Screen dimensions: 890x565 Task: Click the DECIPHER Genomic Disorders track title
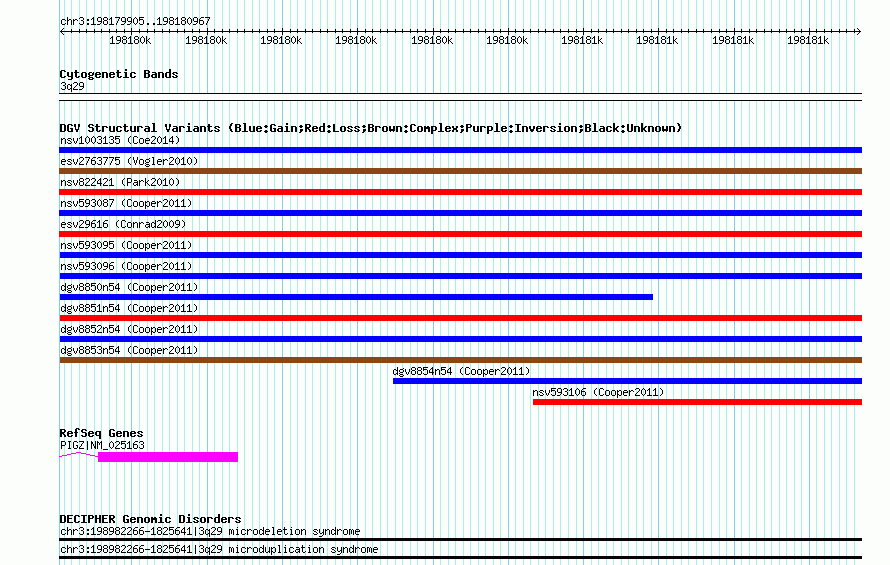point(150,519)
